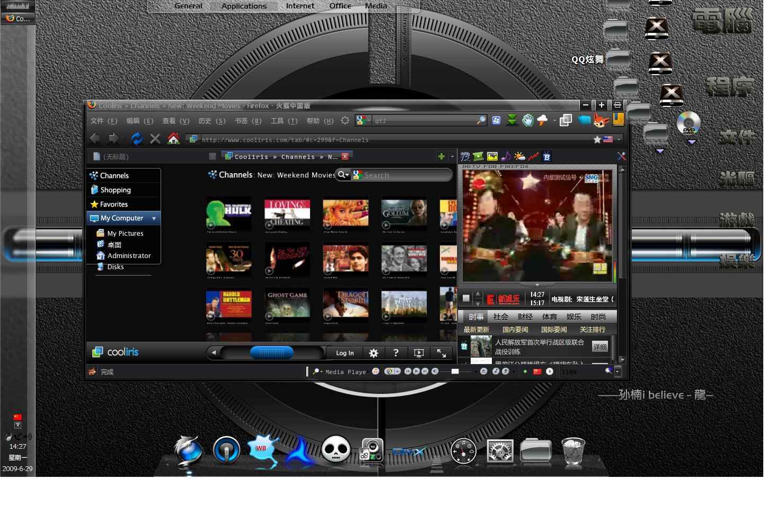Open 编辑 (E) menu
The width and height of the screenshot is (776, 532).
pyautogui.click(x=140, y=121)
